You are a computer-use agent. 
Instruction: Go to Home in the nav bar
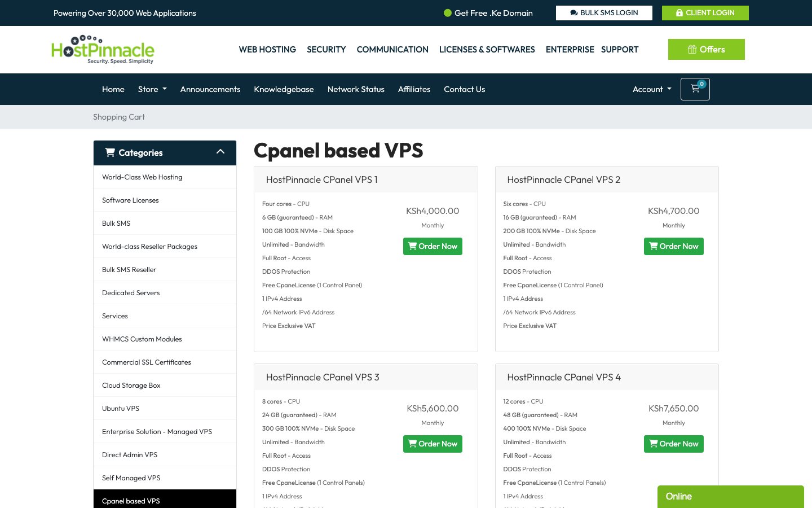click(113, 89)
